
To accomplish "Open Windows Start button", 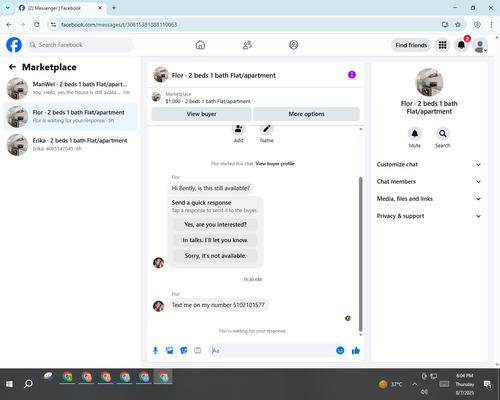I will (x=9, y=384).
